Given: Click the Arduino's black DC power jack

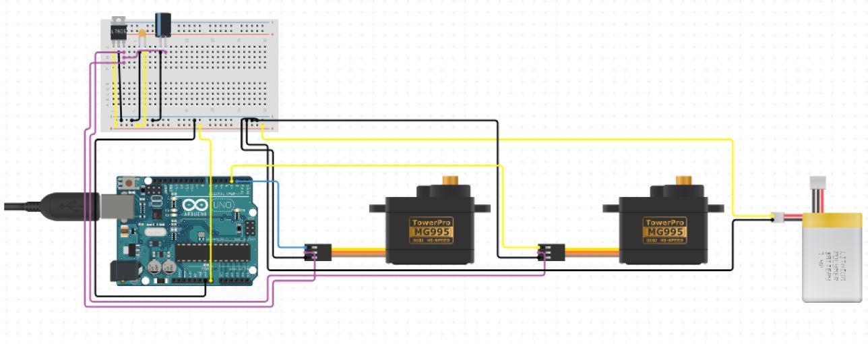Looking at the screenshot, I should 125,270.
